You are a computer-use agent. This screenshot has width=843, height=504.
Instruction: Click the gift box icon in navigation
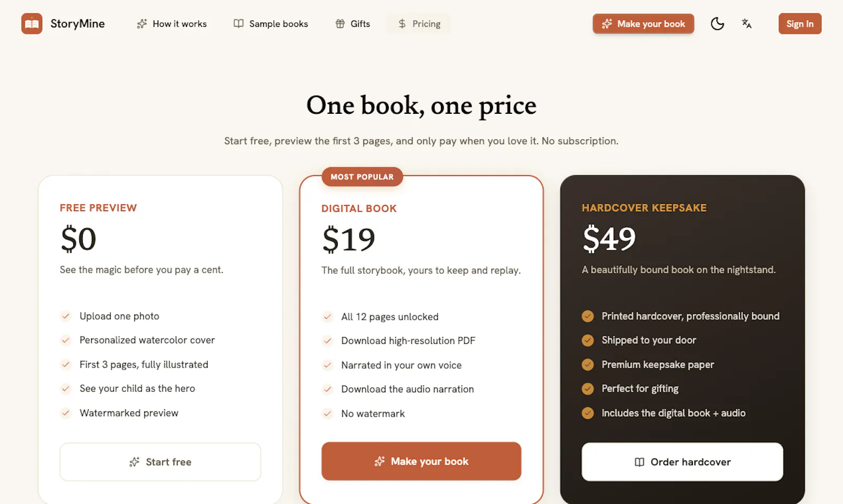coord(340,24)
